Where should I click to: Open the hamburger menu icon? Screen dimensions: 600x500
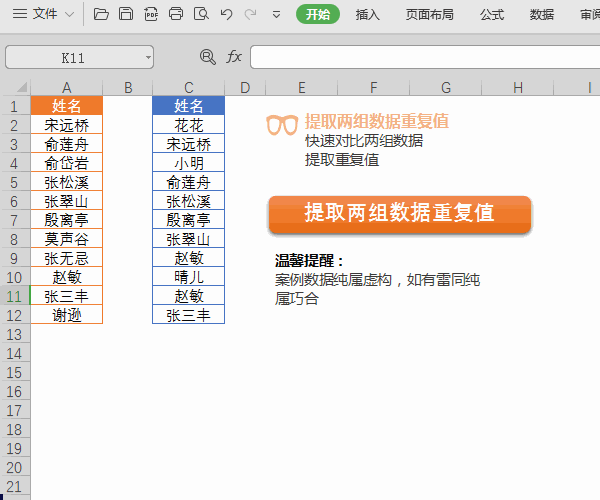coord(20,14)
